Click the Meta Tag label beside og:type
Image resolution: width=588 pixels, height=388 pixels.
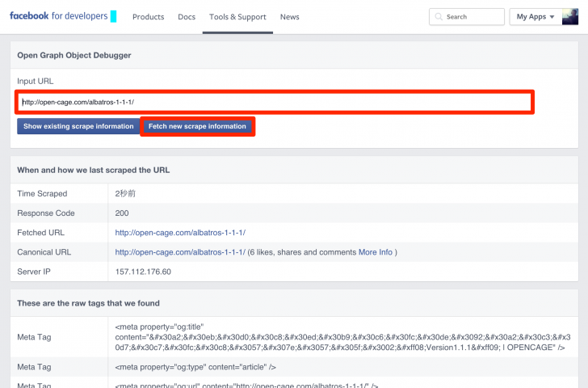click(x=34, y=367)
